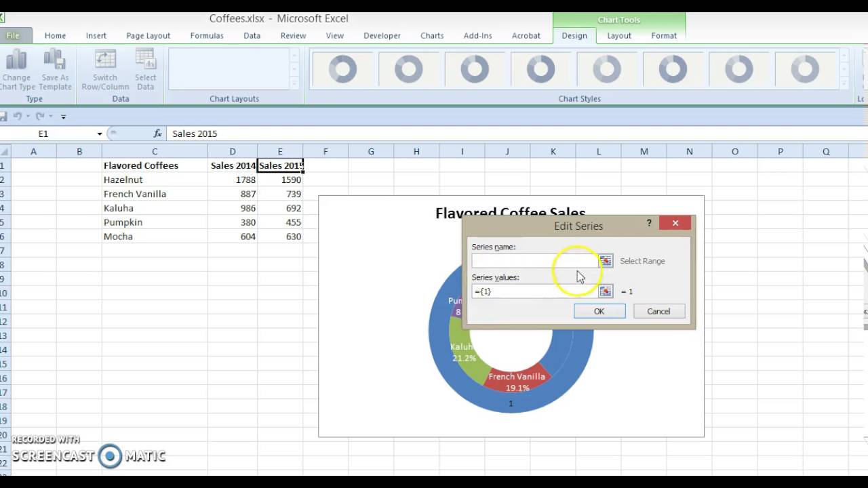The height and width of the screenshot is (488, 868).
Task: Select the seventh doughnut chart style thumbnail
Action: click(739, 69)
